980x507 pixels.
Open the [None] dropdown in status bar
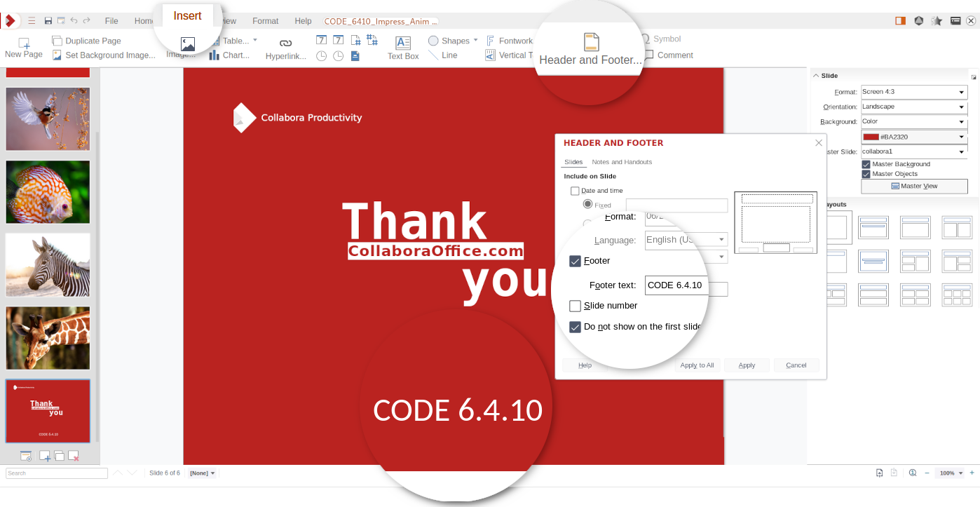coord(203,473)
